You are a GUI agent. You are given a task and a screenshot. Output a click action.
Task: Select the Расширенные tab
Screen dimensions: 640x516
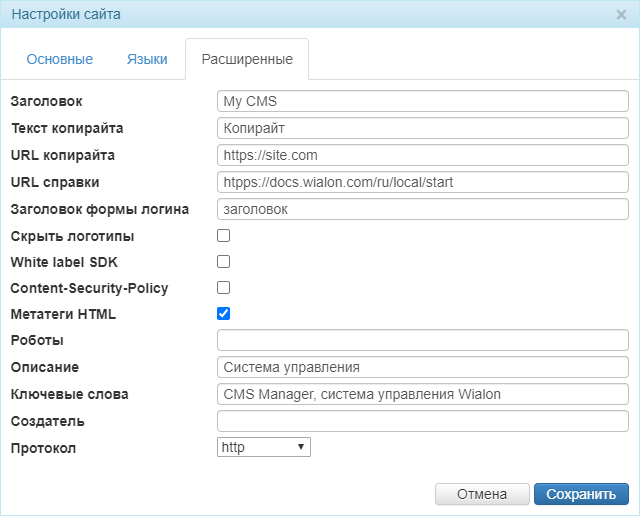[x=247, y=59]
